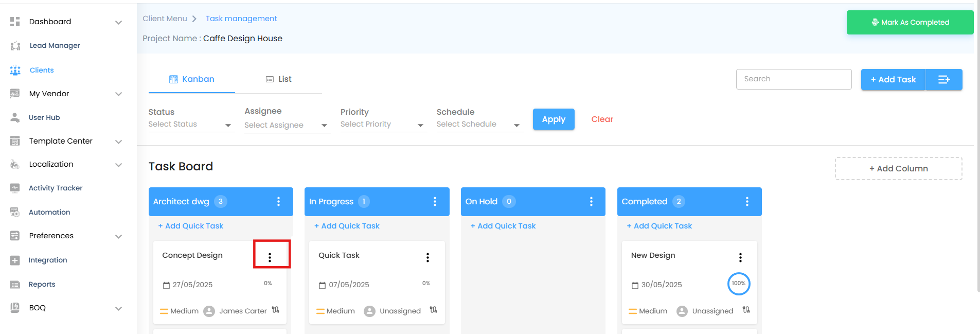The height and width of the screenshot is (334, 980).
Task: Add Quick Task in In Progress column
Action: point(347,226)
